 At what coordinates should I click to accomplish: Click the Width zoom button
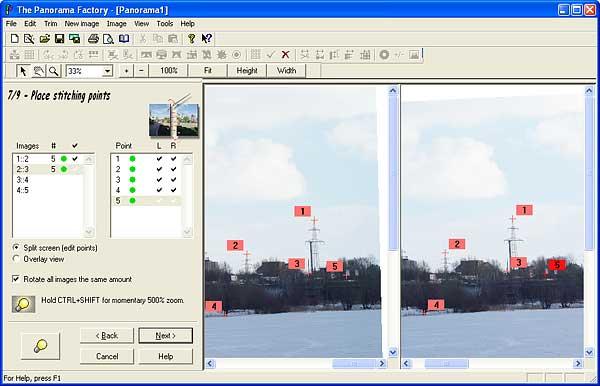tap(286, 71)
